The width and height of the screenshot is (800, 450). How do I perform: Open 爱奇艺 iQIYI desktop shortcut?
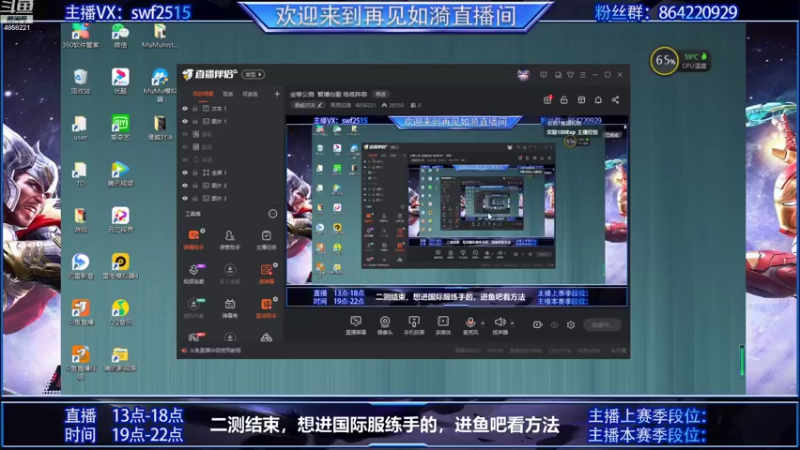[120, 128]
